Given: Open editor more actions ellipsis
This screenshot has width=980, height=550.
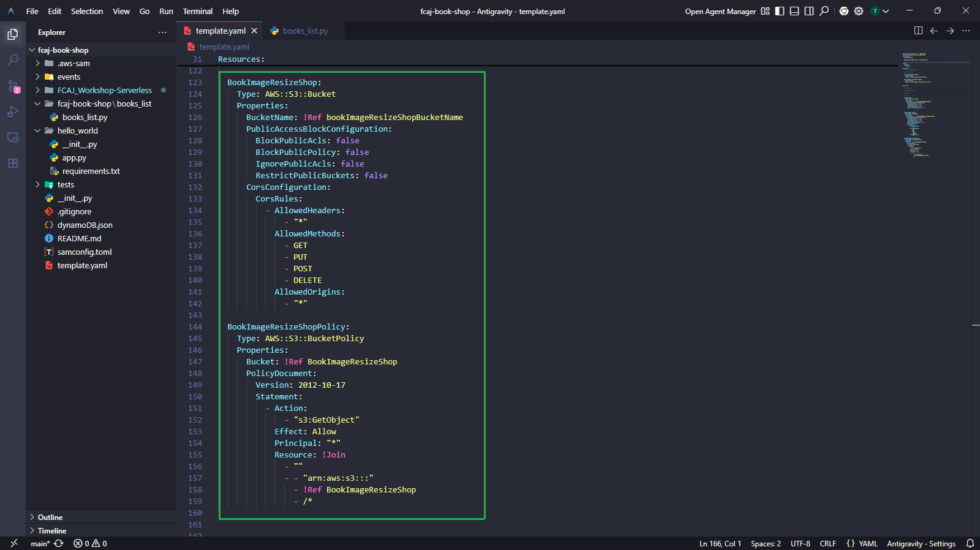Looking at the screenshot, I should [966, 31].
